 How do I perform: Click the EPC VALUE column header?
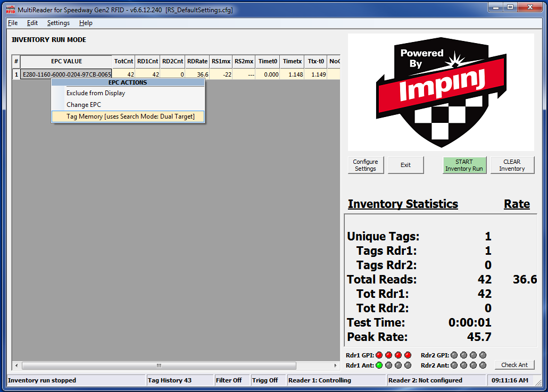coord(67,62)
